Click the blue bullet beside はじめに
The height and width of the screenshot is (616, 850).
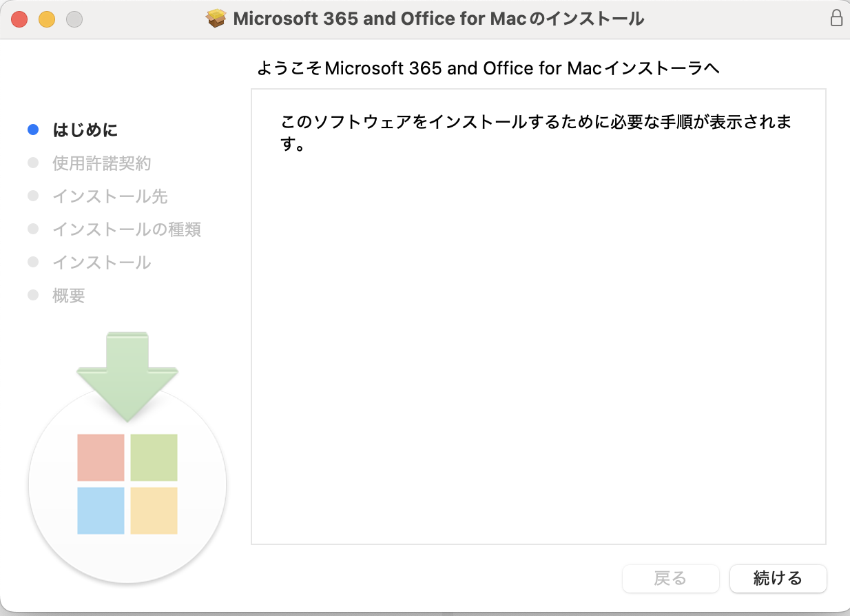tap(32, 130)
